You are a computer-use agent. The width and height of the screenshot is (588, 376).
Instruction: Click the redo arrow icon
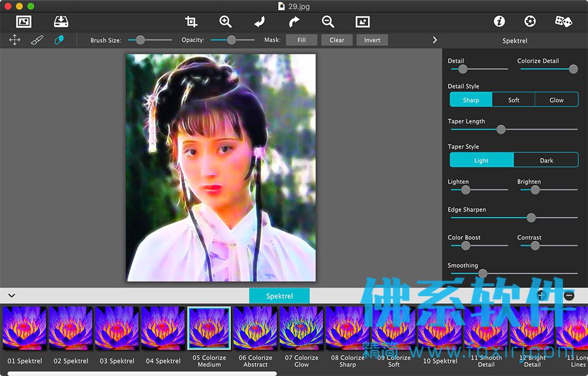click(294, 22)
